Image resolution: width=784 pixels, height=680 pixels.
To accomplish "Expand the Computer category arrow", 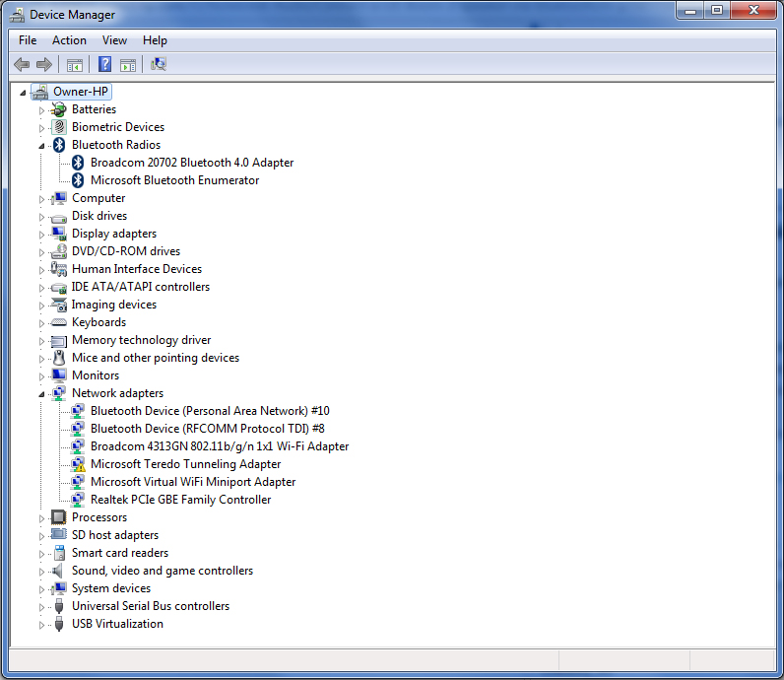I will [41, 199].
